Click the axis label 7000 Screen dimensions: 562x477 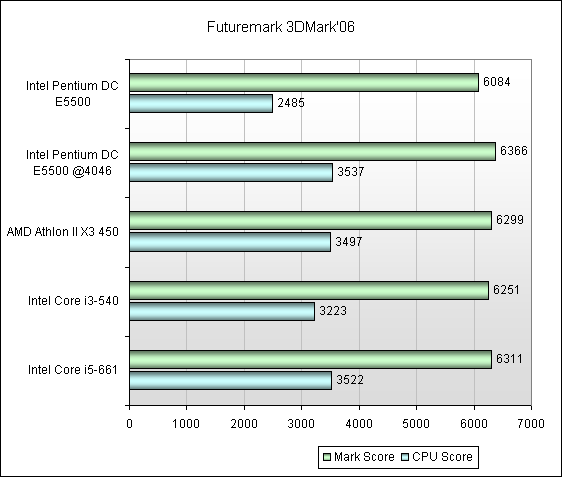tap(531, 424)
